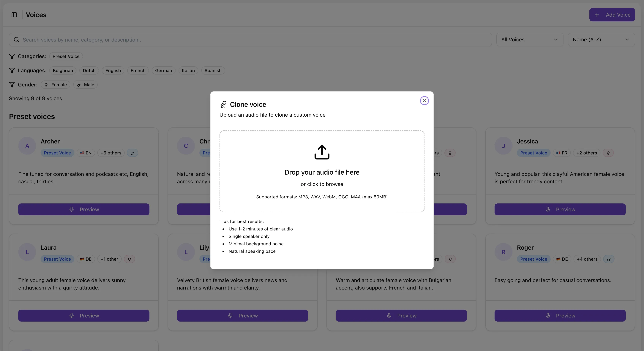Toggle the Italian language filter
The image size is (644, 351).
188,71
